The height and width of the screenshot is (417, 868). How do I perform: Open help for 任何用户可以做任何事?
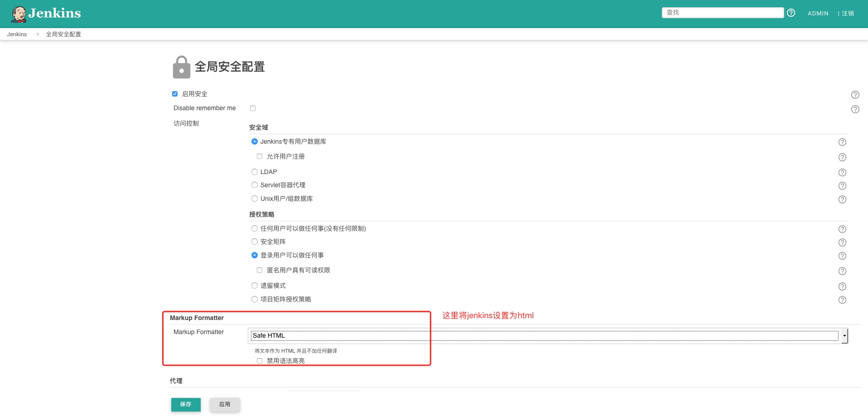[842, 229]
